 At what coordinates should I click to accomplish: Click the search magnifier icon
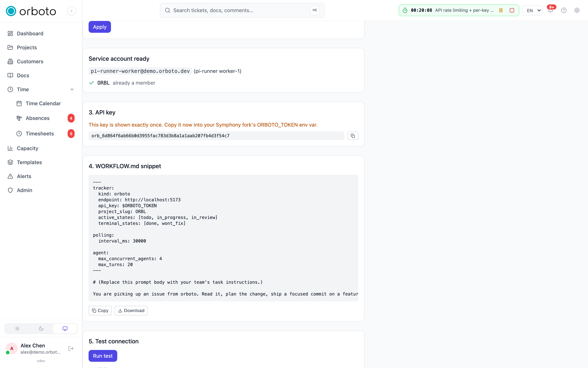click(x=167, y=10)
